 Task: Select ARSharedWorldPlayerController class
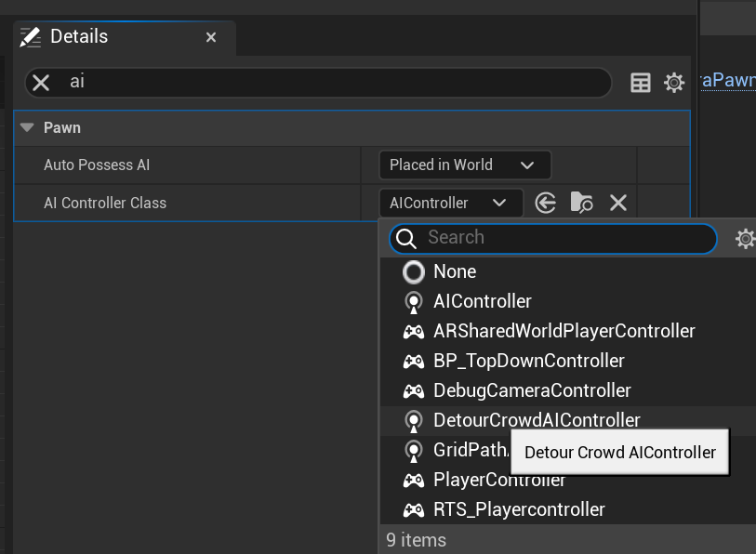pyautogui.click(x=564, y=331)
